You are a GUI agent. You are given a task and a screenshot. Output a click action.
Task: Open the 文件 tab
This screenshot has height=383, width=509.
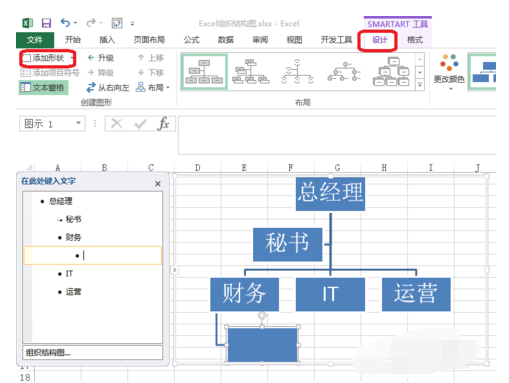[35, 40]
